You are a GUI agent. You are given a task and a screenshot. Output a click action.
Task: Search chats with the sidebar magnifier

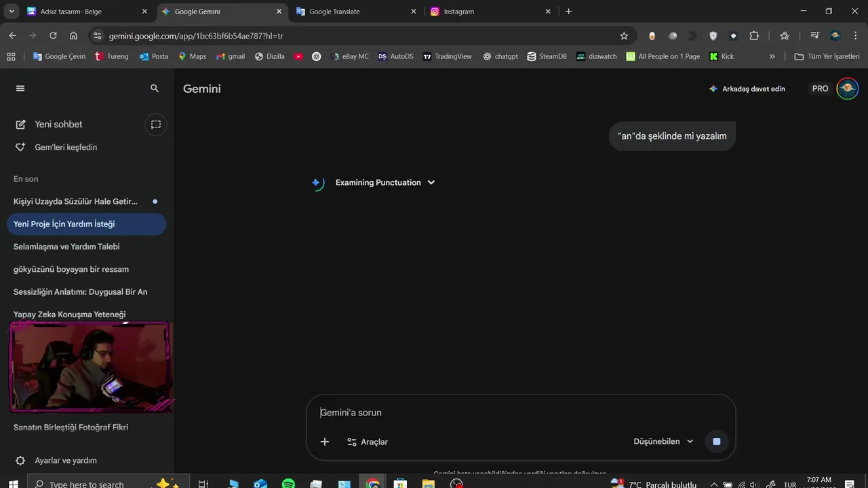tap(155, 88)
